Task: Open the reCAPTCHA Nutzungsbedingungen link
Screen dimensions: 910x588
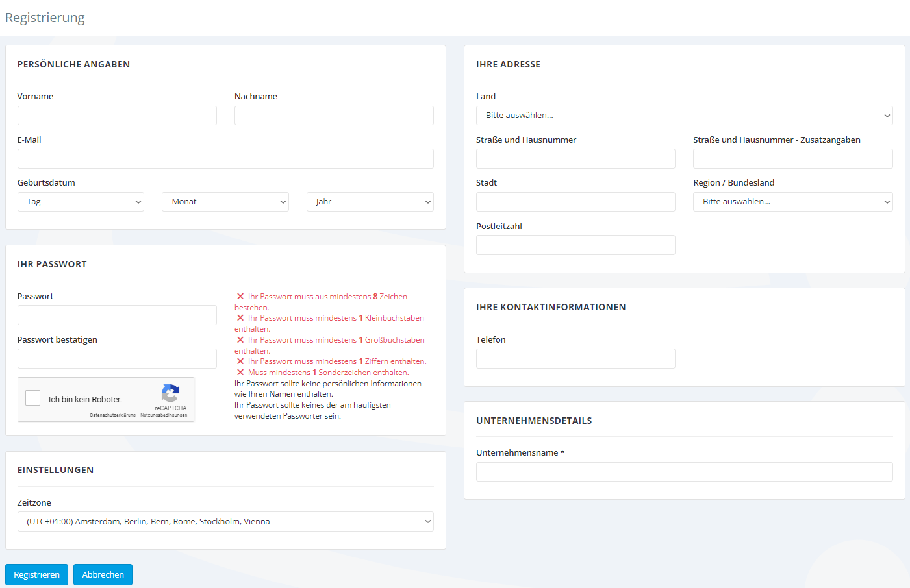Action: [x=164, y=415]
